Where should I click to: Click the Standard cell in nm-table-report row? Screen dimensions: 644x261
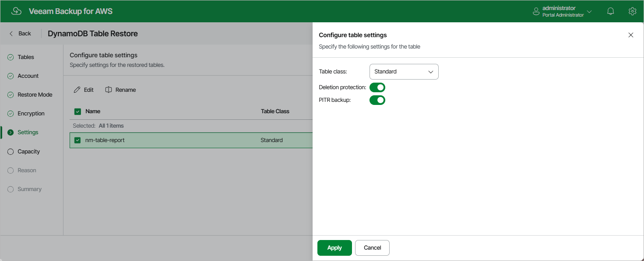(x=271, y=140)
